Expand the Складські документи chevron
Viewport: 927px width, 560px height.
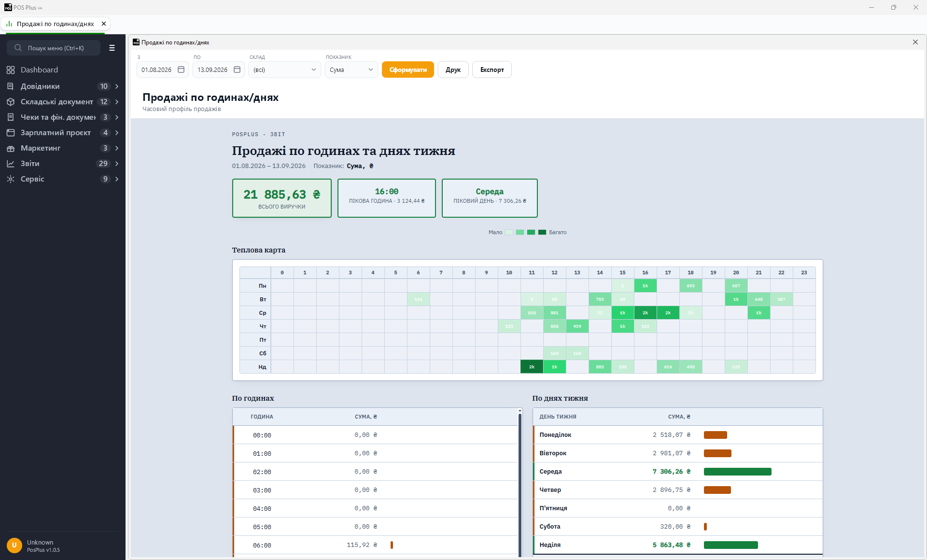pyautogui.click(x=117, y=102)
